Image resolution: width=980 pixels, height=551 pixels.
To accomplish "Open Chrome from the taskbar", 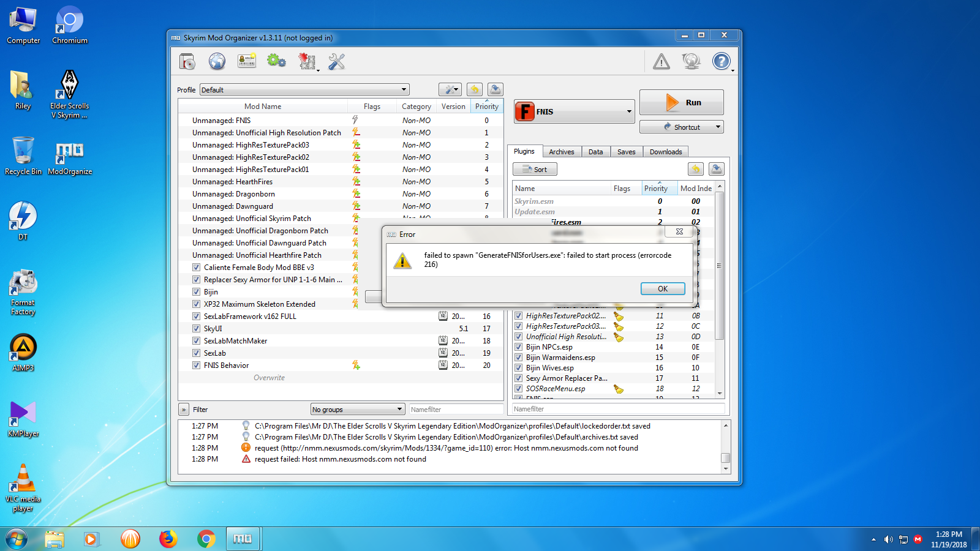I will tap(206, 539).
